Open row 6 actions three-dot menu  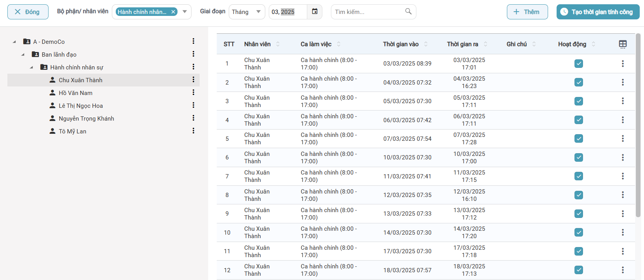(623, 157)
